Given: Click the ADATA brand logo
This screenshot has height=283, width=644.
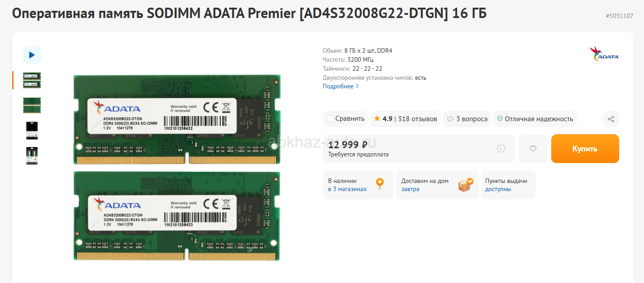Looking at the screenshot, I should click(604, 54).
